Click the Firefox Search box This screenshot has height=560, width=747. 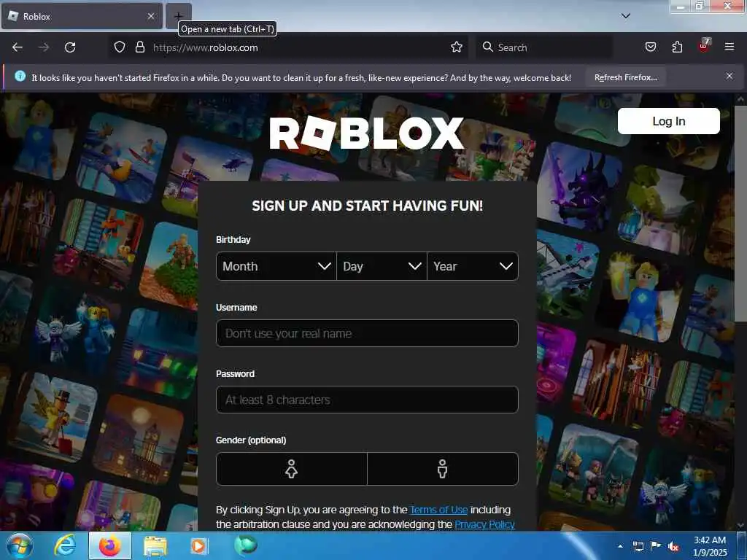pyautogui.click(x=544, y=47)
